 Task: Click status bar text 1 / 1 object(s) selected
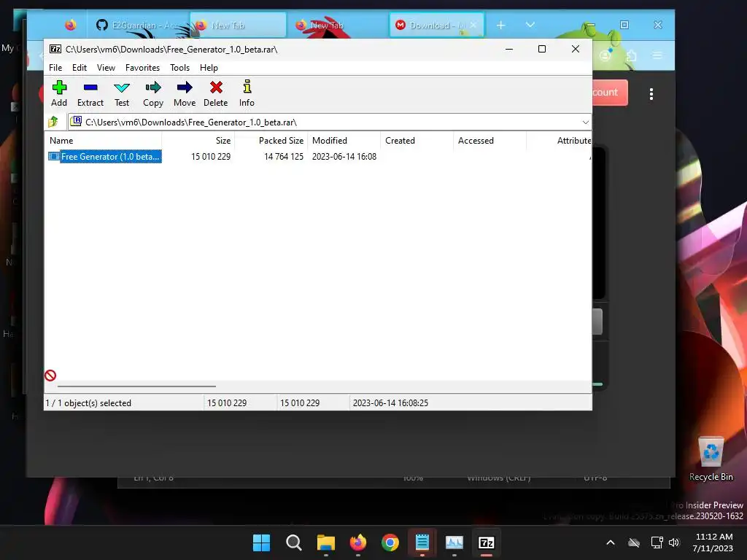(x=88, y=402)
